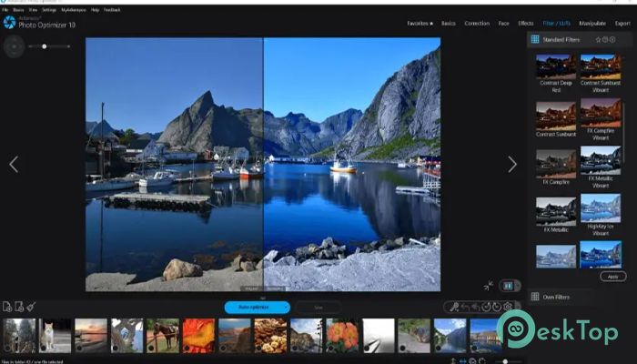The width and height of the screenshot is (637, 364).
Task: Go to previous image with left arrow
Action: point(14,165)
